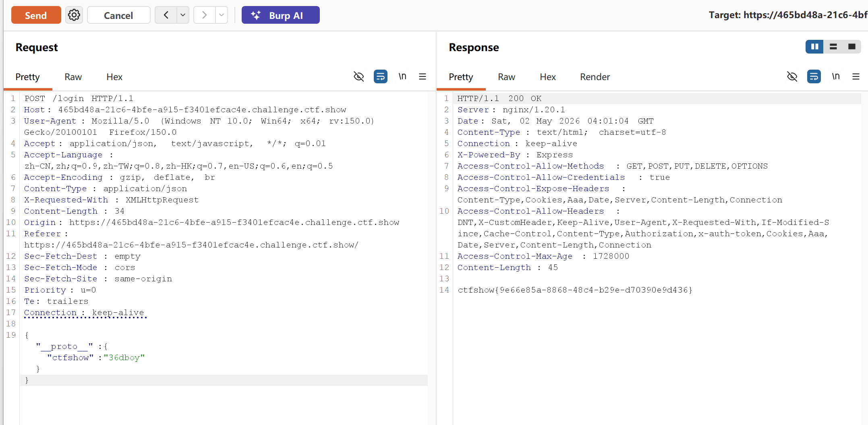Switch the Request view to Raw tab

[x=73, y=77]
